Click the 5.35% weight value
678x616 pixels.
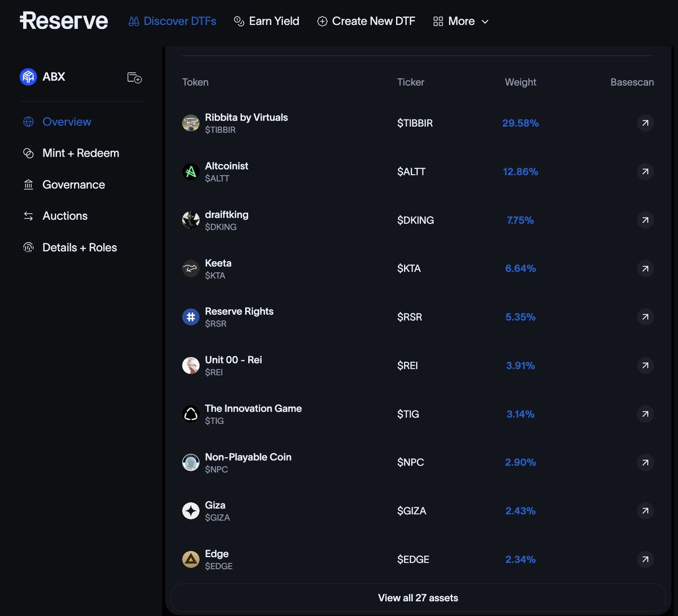click(x=520, y=317)
